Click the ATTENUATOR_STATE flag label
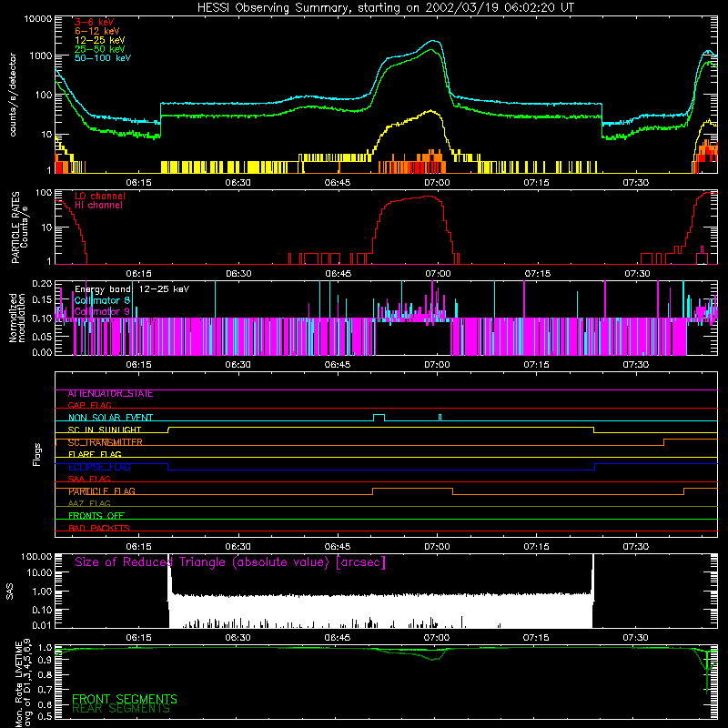This screenshot has width=728, height=728. point(110,394)
